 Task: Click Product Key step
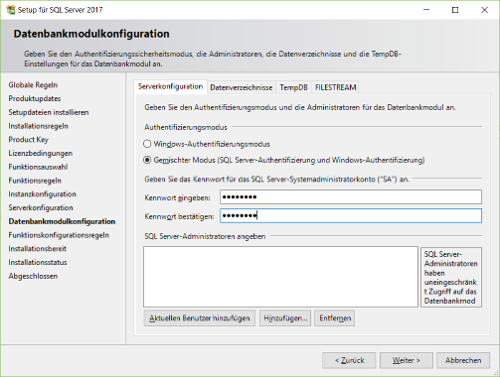tap(28, 140)
